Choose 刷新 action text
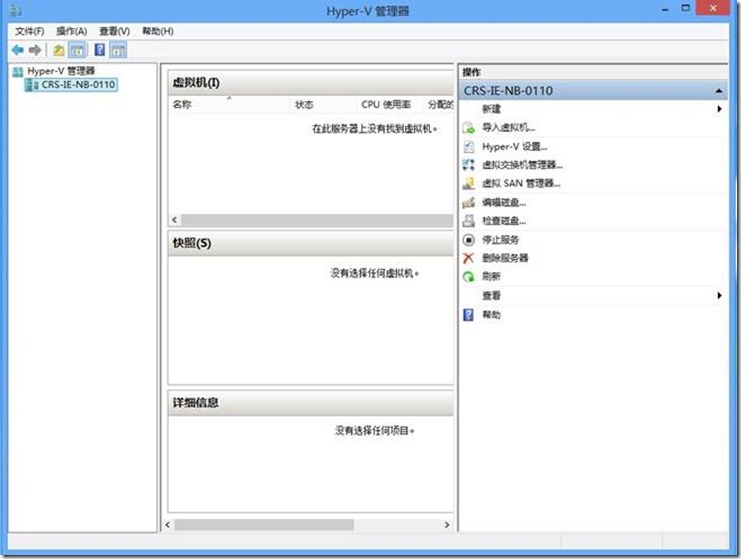 coord(491,276)
